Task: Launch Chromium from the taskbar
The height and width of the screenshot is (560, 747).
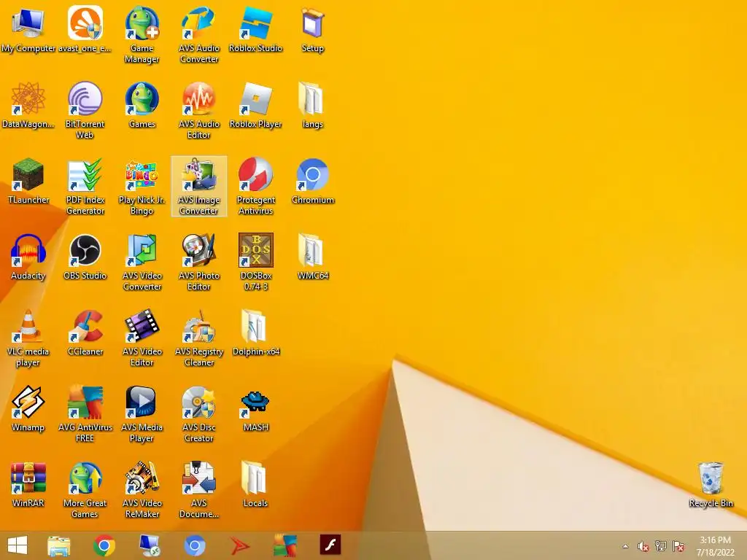Action: (194, 545)
